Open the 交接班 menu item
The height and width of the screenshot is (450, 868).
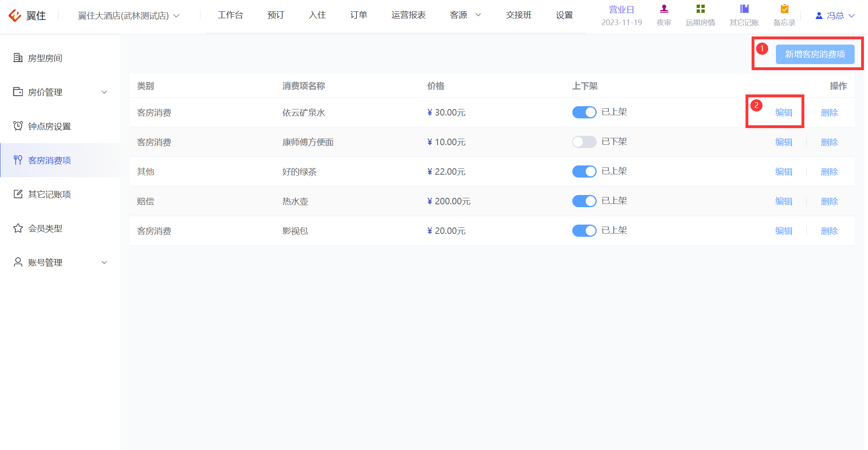pyautogui.click(x=518, y=15)
